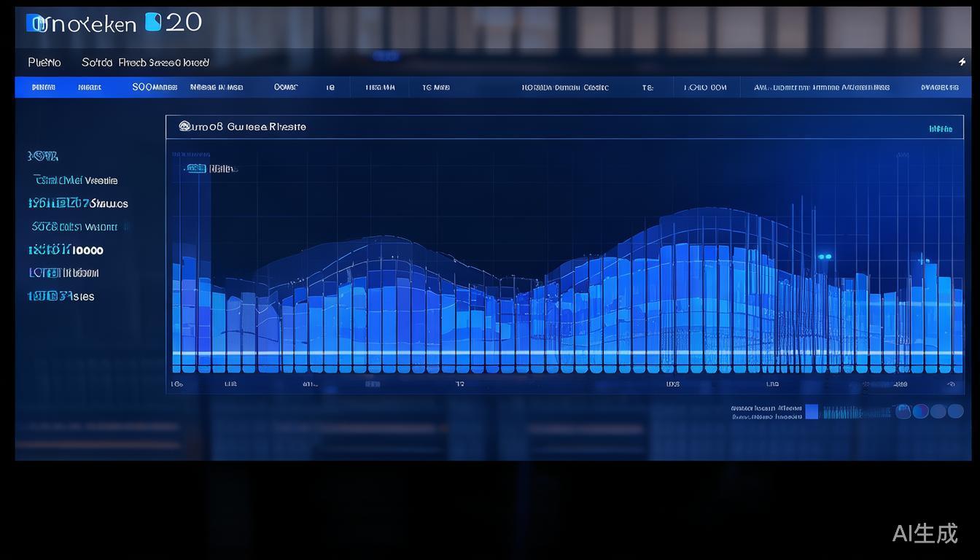Switch to the first highlighted blue bar tab
Viewport: 980px width, 560px height.
(44, 87)
